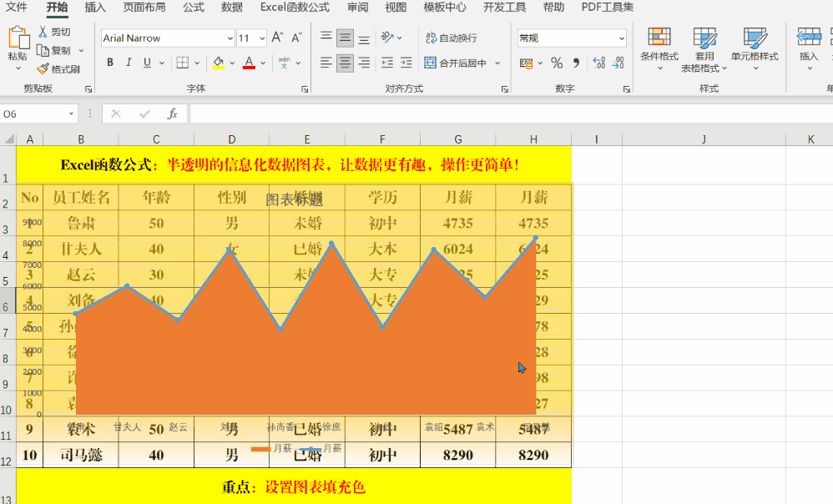Apply cell borders icon
Image resolution: width=833 pixels, height=504 pixels.
pos(183,63)
